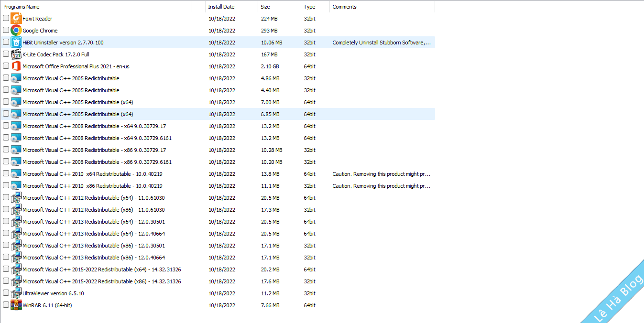The height and width of the screenshot is (323, 644).
Task: Click icon of Visual C++ 2013 (x64) 12.0.40664
Action: (16, 234)
